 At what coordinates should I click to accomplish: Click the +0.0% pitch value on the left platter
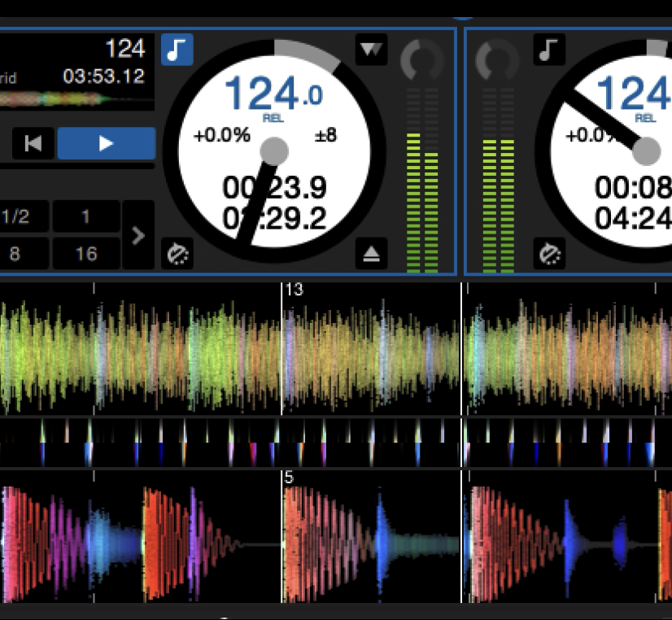(221, 135)
